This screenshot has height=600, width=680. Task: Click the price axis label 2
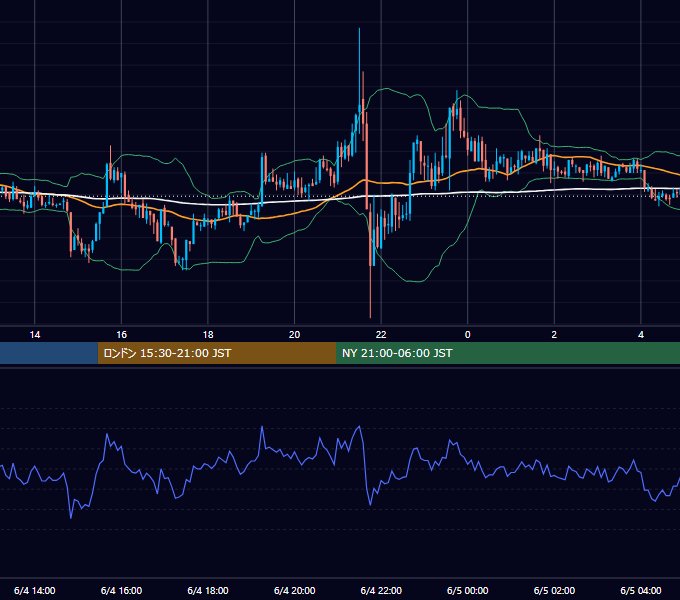(554, 335)
